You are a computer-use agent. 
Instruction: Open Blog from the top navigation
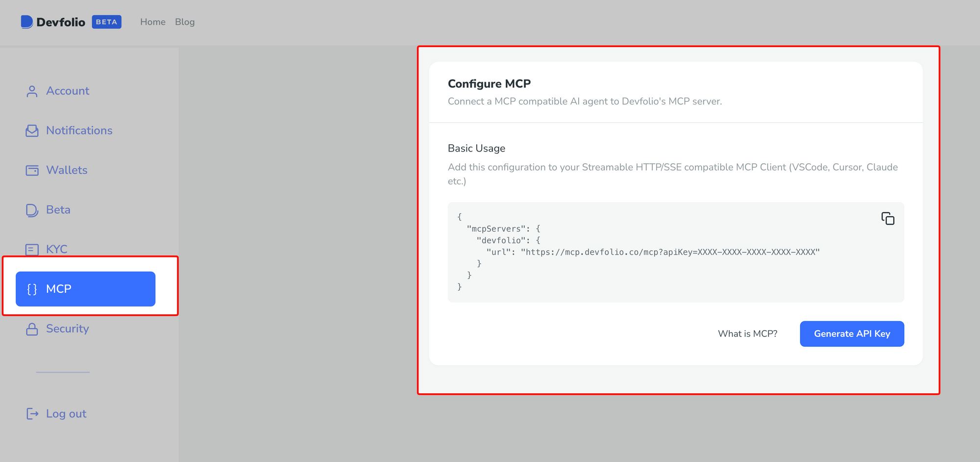pos(185,22)
